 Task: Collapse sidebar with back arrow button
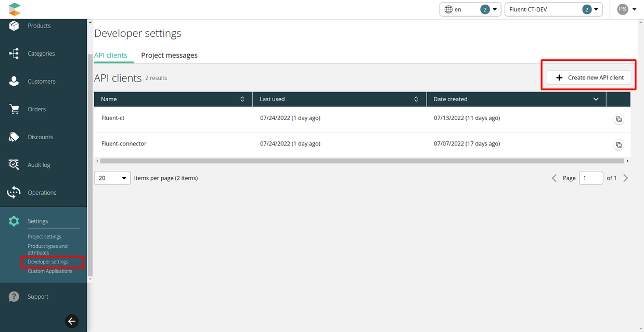pyautogui.click(x=72, y=321)
